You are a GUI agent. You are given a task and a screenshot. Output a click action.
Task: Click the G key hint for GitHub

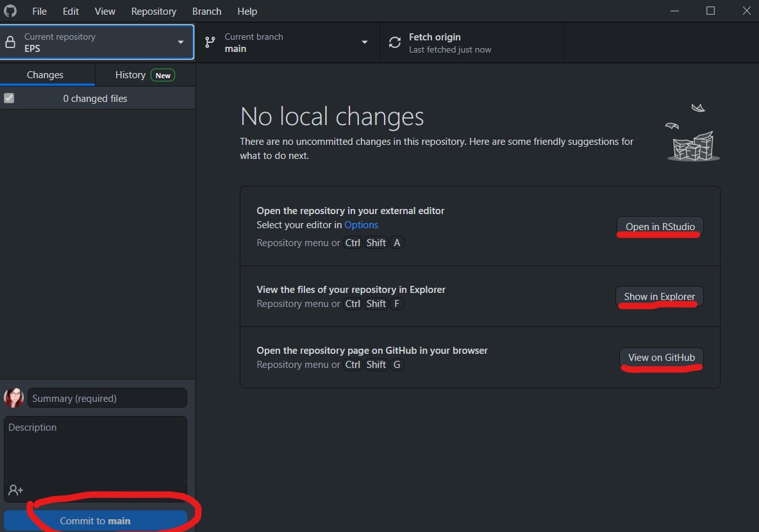coord(397,365)
